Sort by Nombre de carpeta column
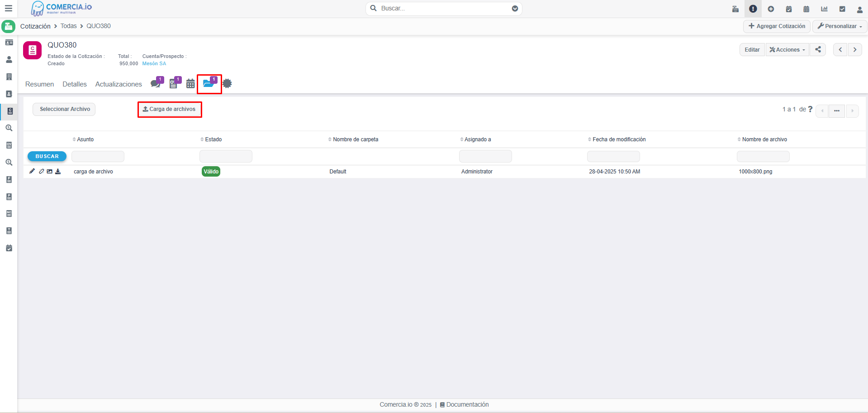This screenshot has height=413, width=868. (x=353, y=139)
